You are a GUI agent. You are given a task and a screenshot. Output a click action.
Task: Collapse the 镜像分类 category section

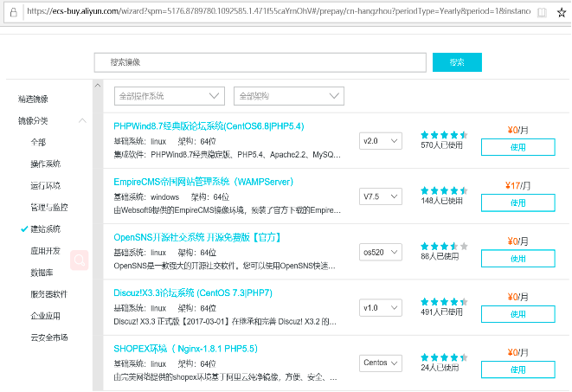point(83,120)
